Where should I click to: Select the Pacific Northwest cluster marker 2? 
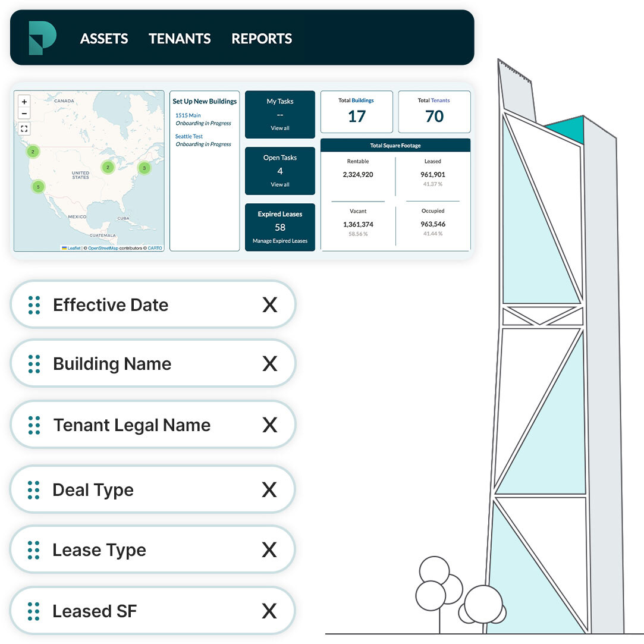(33, 152)
